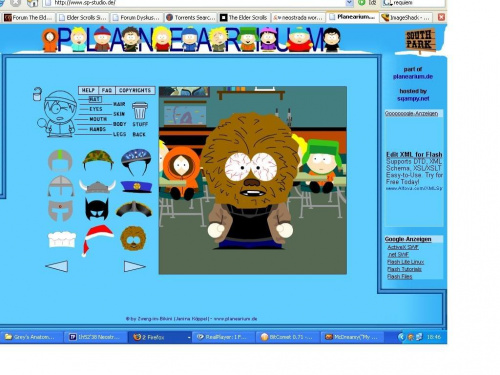Screen dimensions: 500x375
Task: Switch to the EYES category
Action: (x=96, y=109)
